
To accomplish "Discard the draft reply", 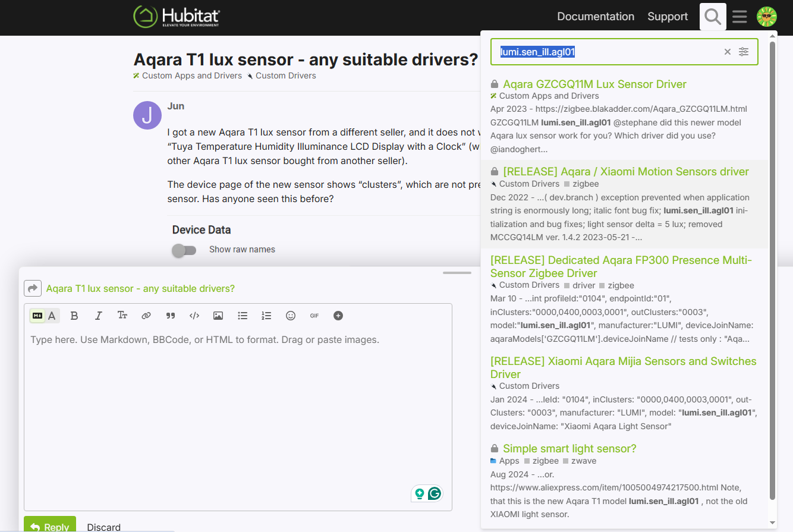I will point(103,527).
